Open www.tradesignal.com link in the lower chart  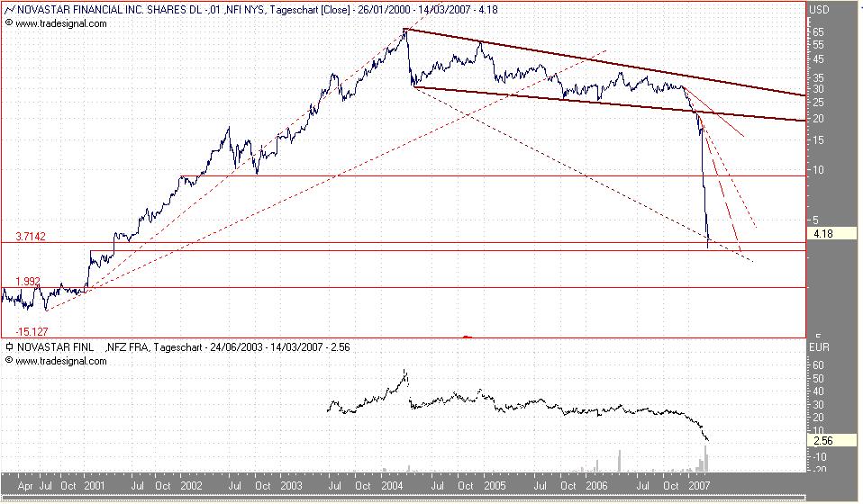point(61,361)
